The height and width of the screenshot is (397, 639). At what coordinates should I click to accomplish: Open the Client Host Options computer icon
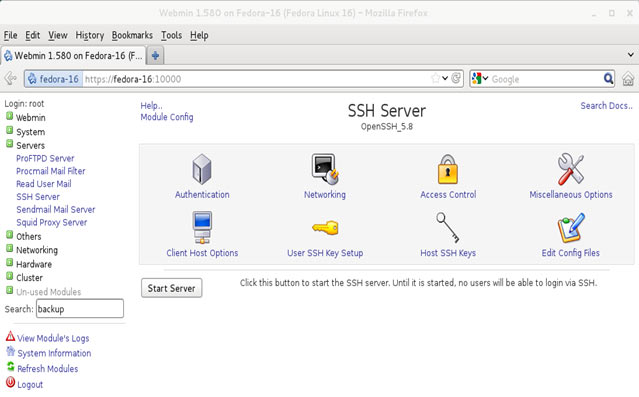pyautogui.click(x=202, y=227)
